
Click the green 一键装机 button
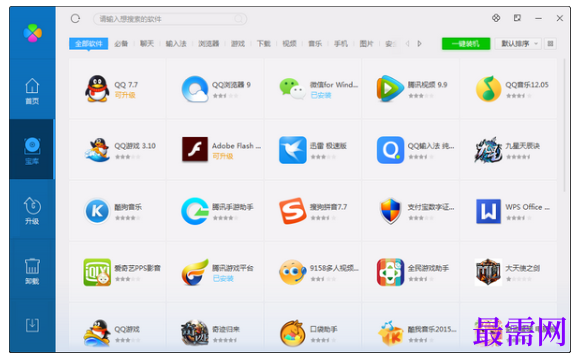(466, 44)
